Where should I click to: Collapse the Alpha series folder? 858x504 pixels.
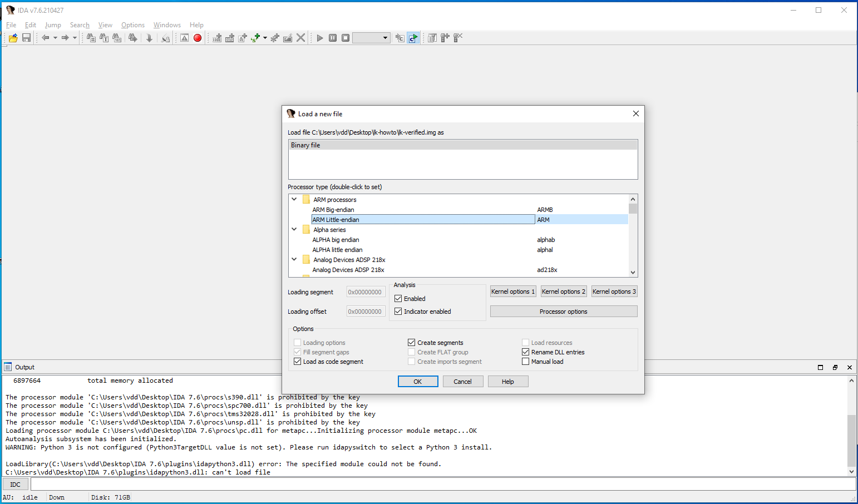coord(294,229)
